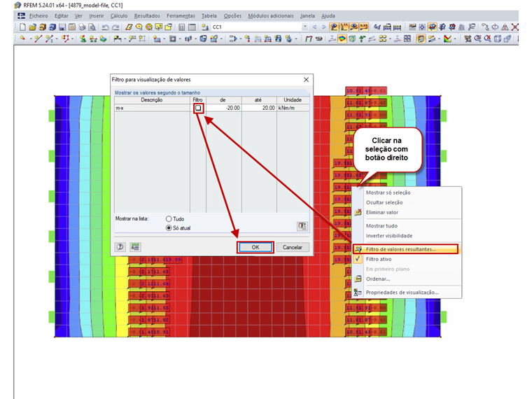The image size is (532, 399).
Task: Click the zoom window magnifier icon
Action: pyautogui.click(x=477, y=39)
